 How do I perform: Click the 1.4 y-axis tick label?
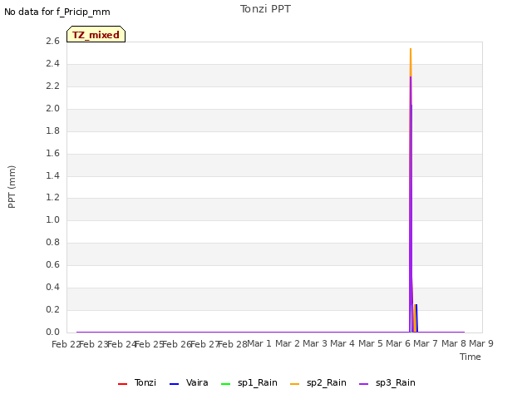click(52, 175)
